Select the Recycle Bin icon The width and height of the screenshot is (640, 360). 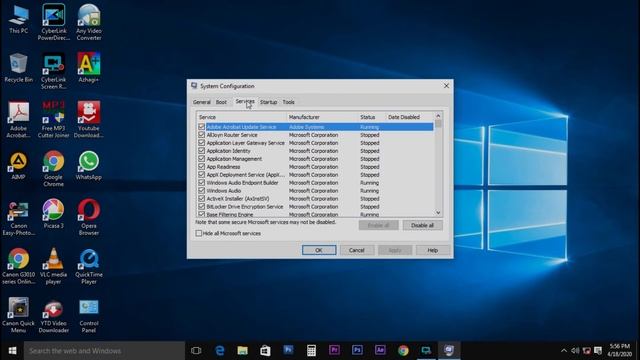(x=18, y=68)
